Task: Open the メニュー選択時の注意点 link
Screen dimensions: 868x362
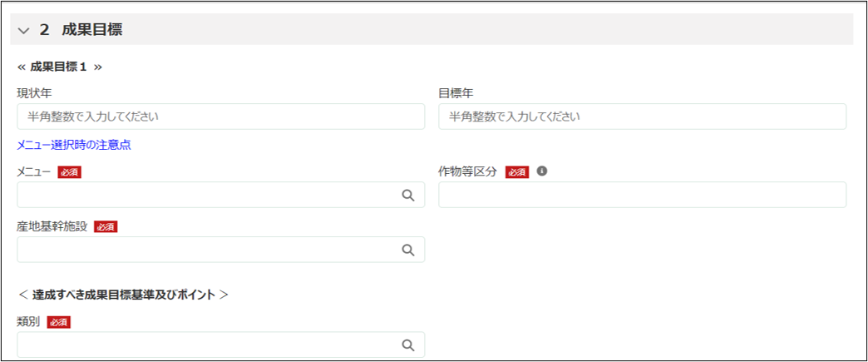Action: 74,145
